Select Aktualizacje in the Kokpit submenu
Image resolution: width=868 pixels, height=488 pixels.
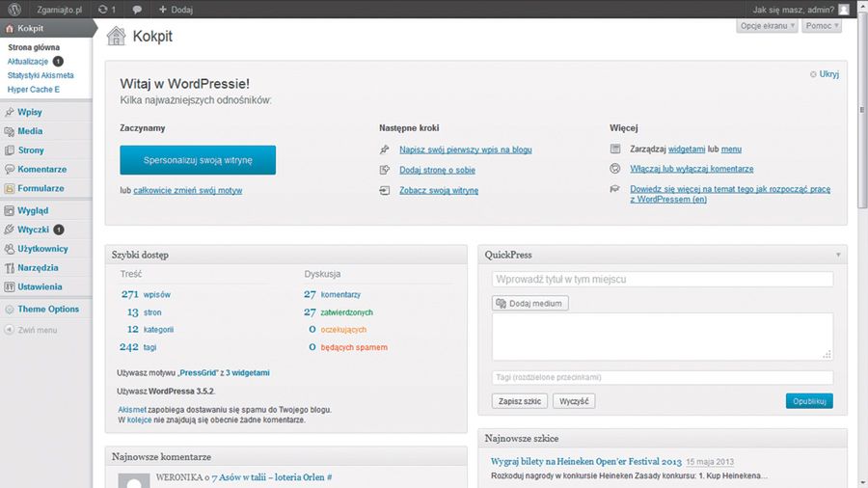point(27,61)
